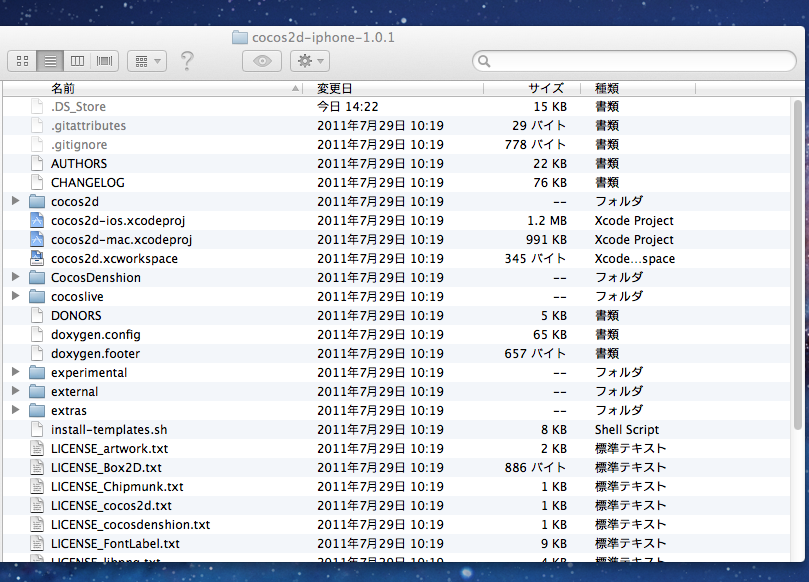
Task: Select the .DS_Store document icon
Action: [37, 106]
